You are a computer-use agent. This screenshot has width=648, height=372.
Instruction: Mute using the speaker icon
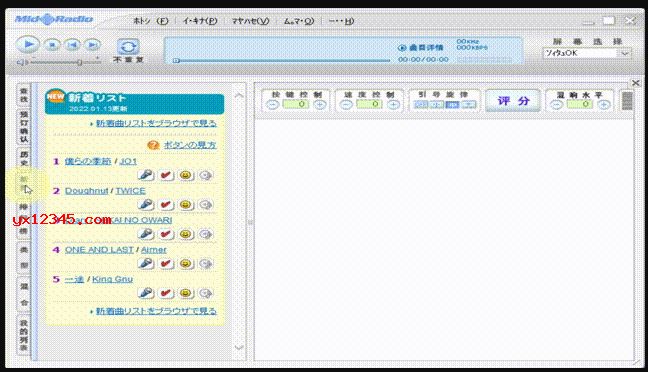(x=22, y=62)
